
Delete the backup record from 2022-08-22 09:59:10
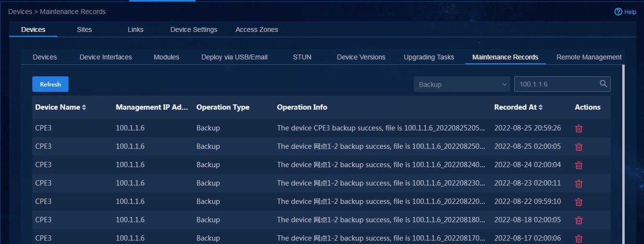tap(579, 202)
